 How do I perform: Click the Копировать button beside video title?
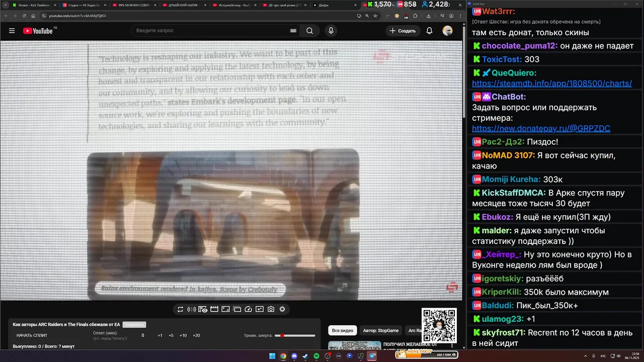tap(134, 325)
